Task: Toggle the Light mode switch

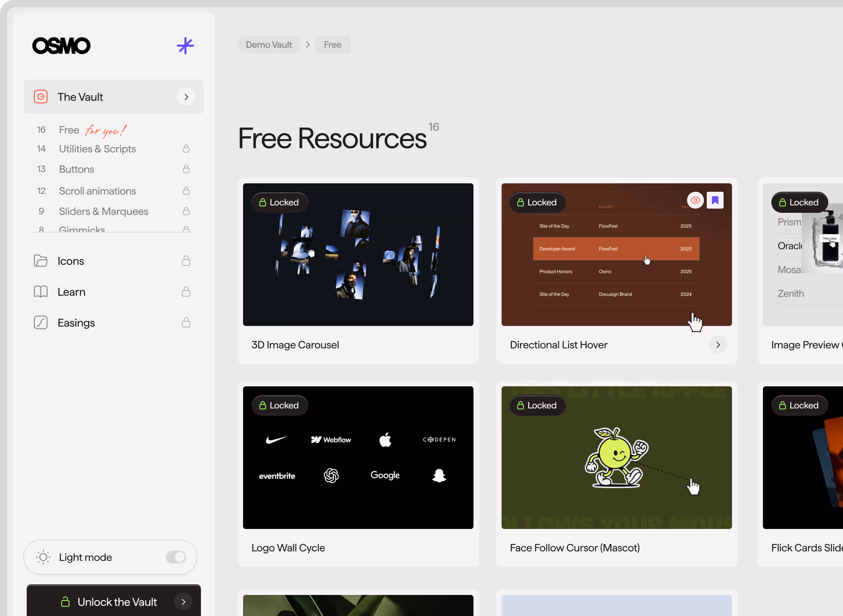Action: [176, 557]
